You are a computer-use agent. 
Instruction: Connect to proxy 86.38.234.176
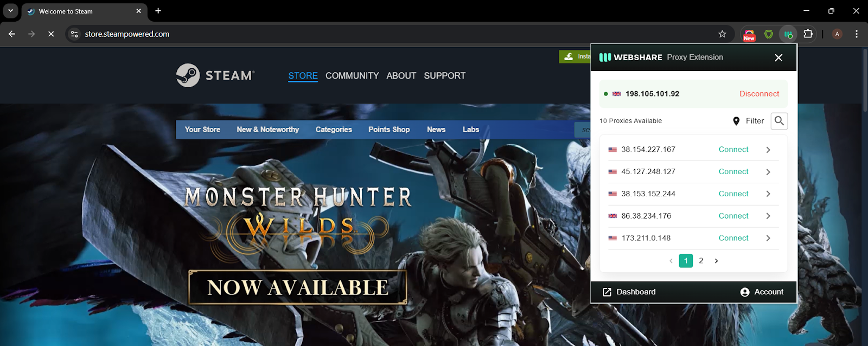pos(733,216)
